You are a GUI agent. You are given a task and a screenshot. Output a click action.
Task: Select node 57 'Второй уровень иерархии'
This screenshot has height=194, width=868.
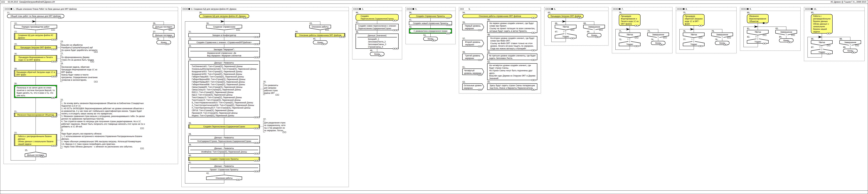pos(473,43)
